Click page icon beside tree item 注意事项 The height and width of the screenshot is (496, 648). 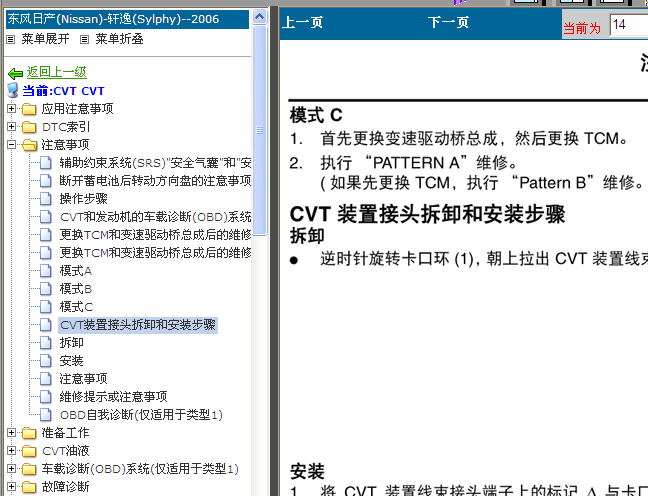pos(46,379)
